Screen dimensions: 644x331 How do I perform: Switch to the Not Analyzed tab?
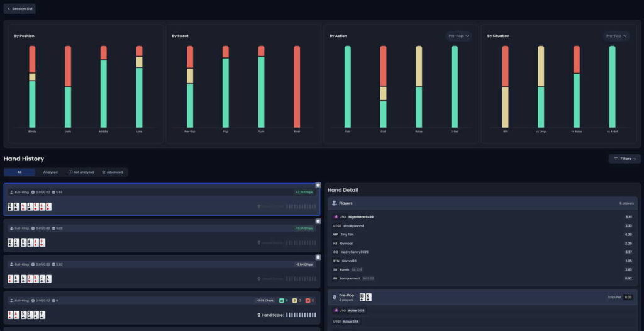coord(81,172)
